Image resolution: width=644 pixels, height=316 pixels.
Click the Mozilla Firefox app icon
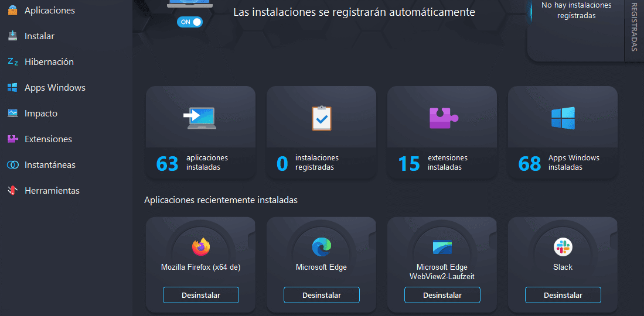201,247
